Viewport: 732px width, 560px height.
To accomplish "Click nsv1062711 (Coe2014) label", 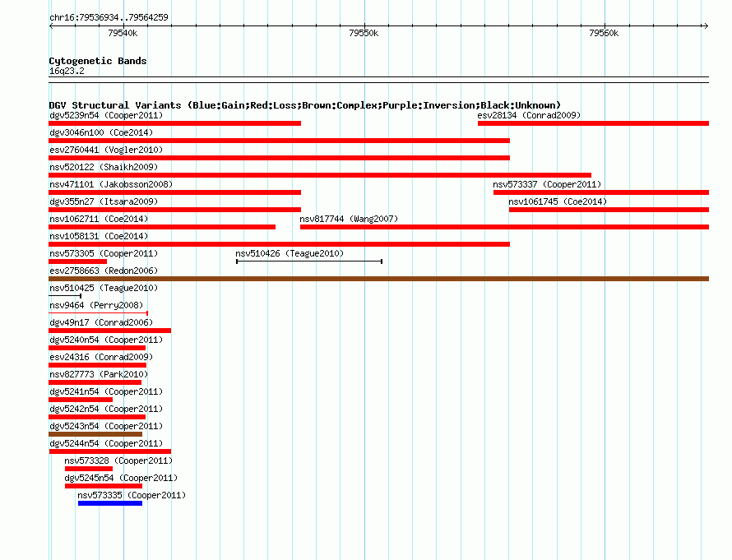I will click(99, 219).
